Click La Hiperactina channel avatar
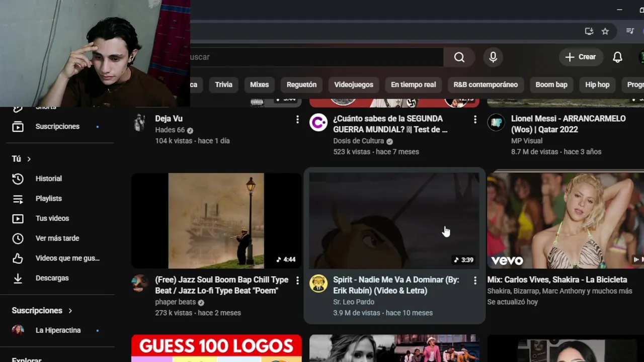This screenshot has width=644, height=362. pyautogui.click(x=18, y=330)
